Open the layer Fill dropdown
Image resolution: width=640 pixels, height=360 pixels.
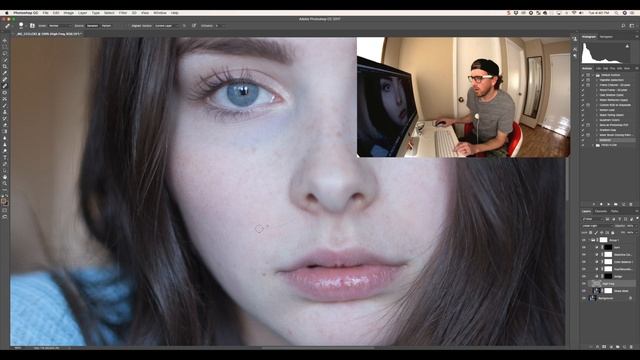pos(636,232)
